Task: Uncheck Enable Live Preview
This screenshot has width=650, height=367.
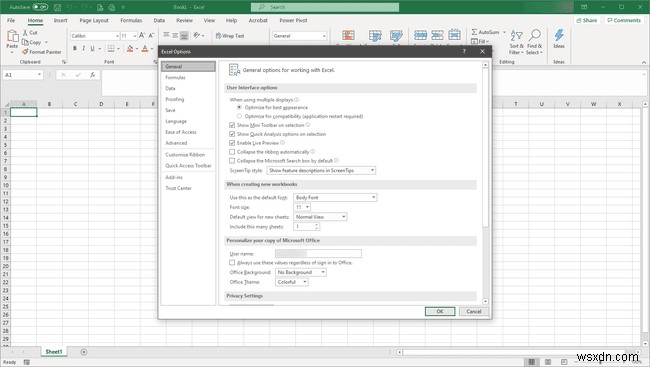Action: [x=232, y=143]
